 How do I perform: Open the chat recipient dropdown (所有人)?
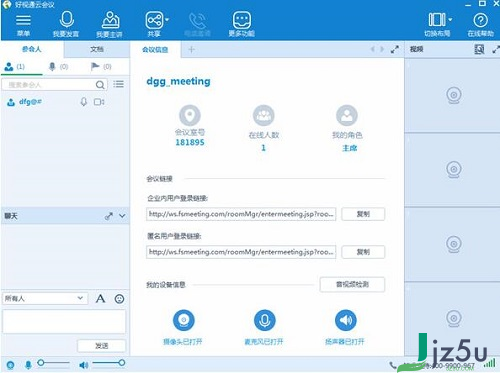[45, 298]
